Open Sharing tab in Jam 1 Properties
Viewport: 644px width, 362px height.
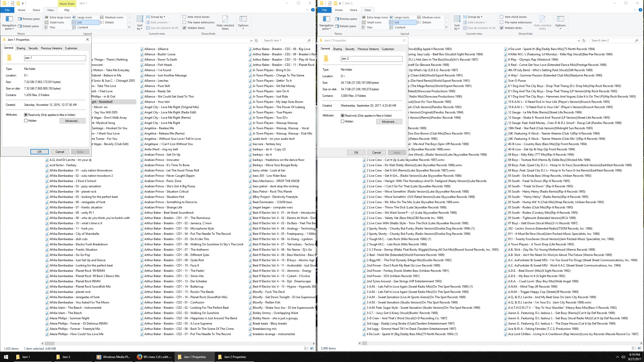(x=21, y=48)
